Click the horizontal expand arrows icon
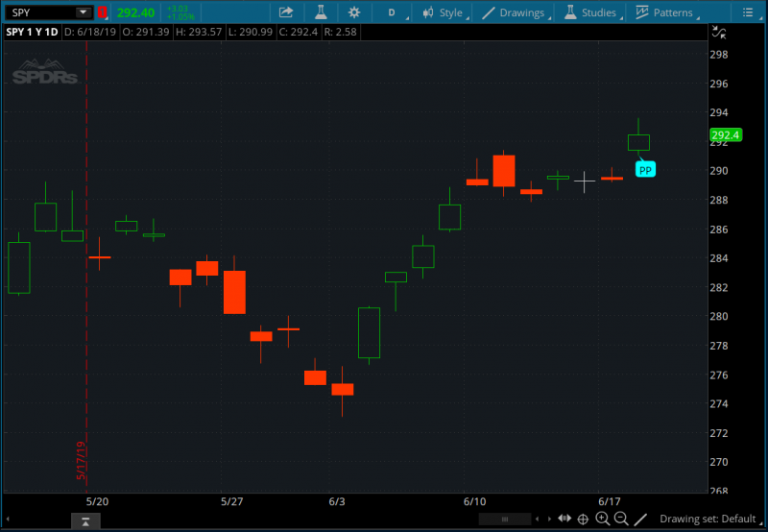The image size is (768, 532). coord(563,520)
